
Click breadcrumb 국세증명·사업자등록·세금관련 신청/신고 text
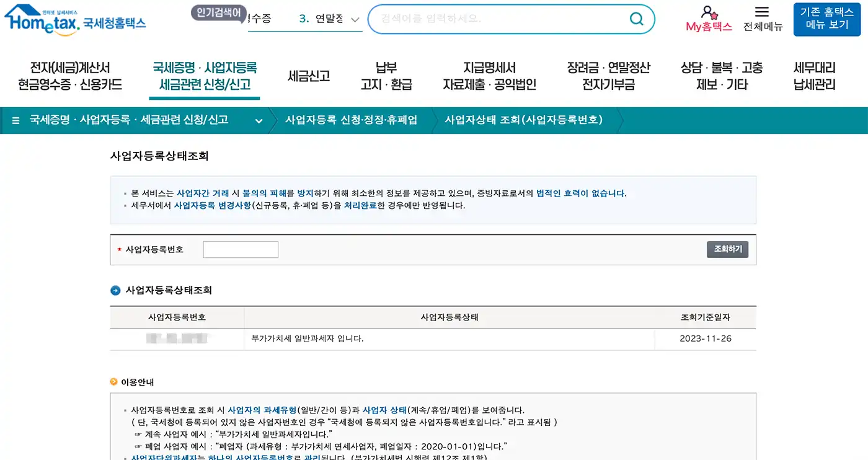click(x=129, y=120)
